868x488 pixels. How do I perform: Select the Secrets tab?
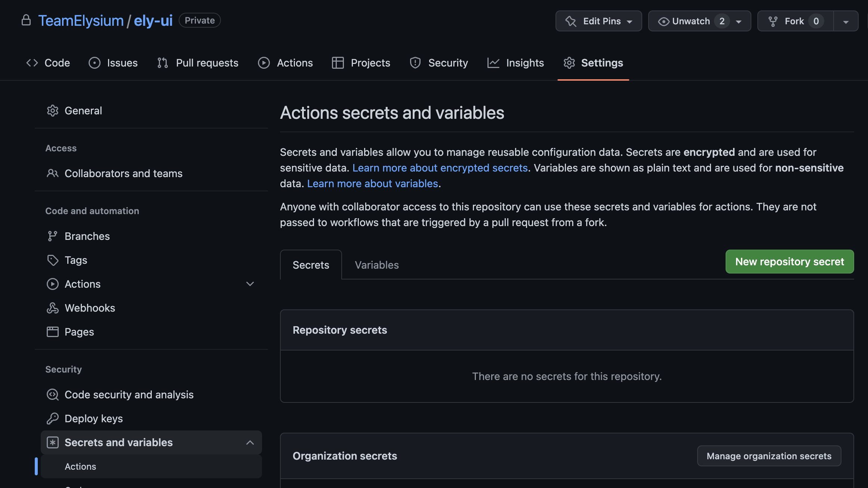tap(311, 265)
